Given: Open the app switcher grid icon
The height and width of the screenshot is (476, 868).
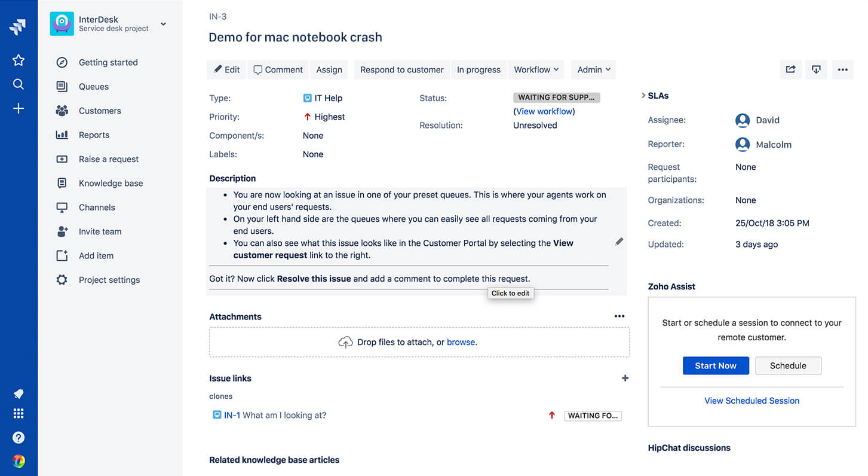Looking at the screenshot, I should click(19, 413).
